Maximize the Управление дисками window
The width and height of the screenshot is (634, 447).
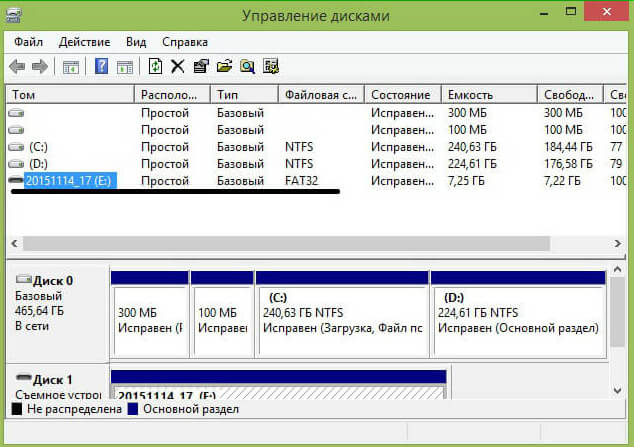[x=571, y=12]
